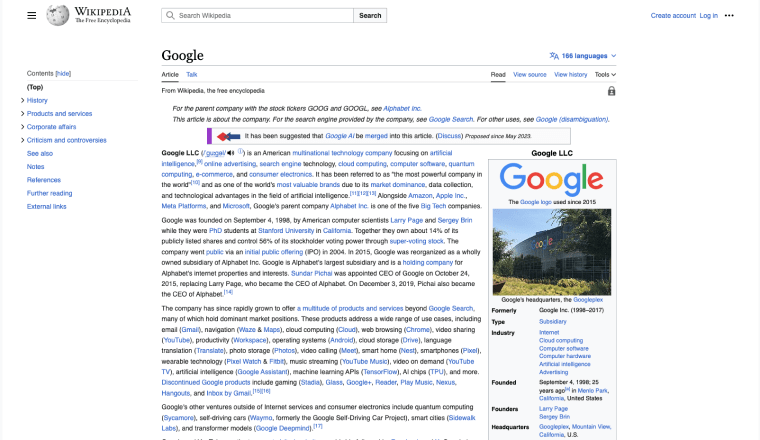760x440 pixels.
Task: Open the TensorFlow link
Action: coord(380,372)
